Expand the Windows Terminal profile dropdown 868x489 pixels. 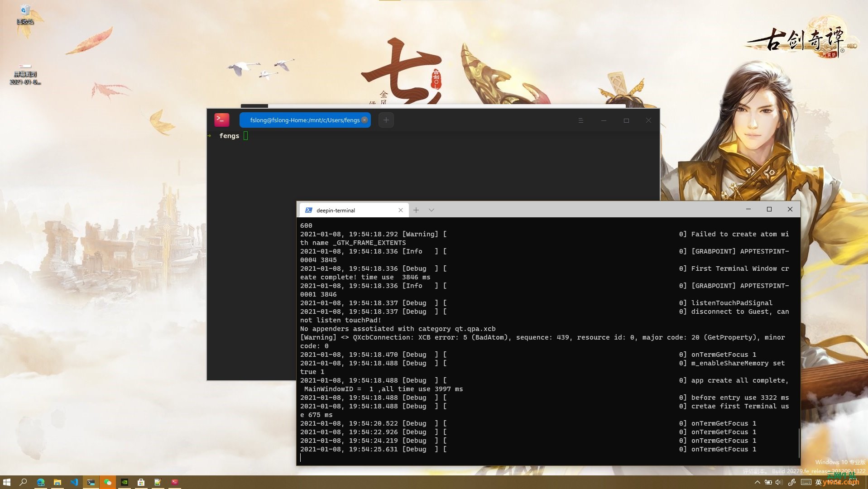click(432, 210)
